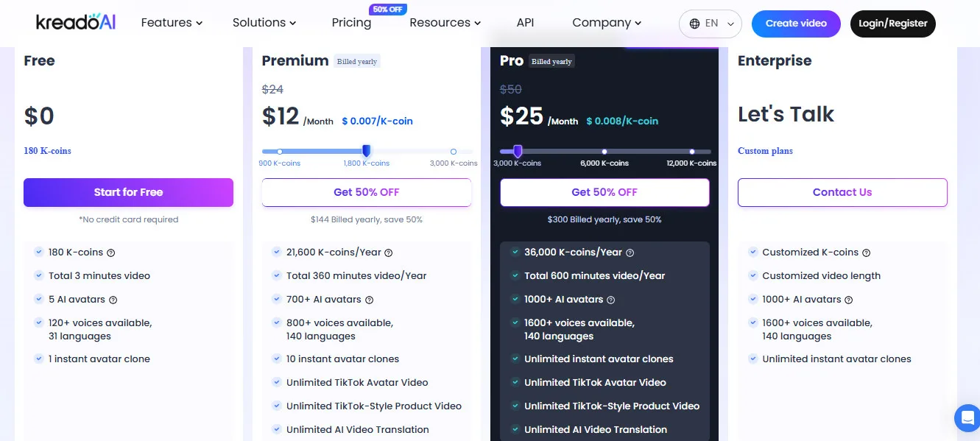Click the globe icon in the language selector
The image size is (980, 441).
(x=694, y=23)
